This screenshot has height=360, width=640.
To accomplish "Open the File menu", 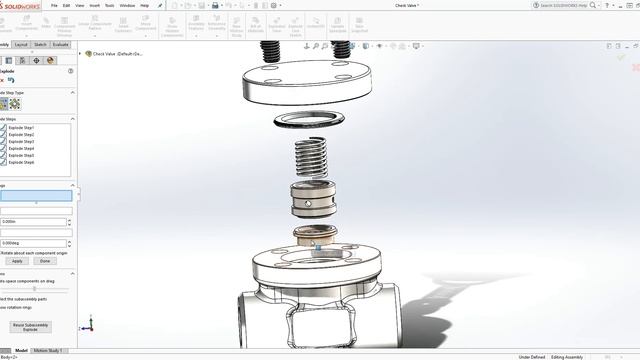I will [x=54, y=6].
